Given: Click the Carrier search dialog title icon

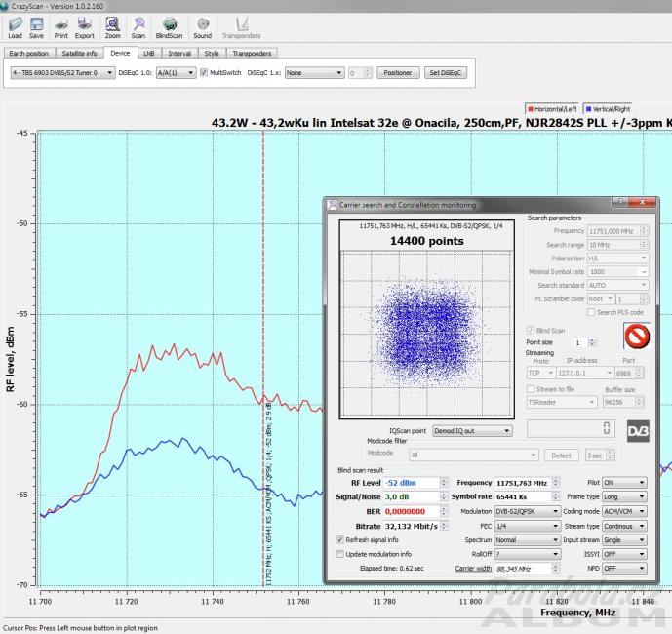Looking at the screenshot, I should point(333,205).
